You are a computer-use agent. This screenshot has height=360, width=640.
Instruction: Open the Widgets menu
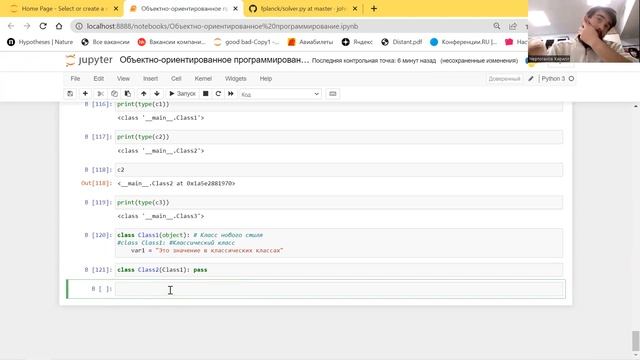236,79
